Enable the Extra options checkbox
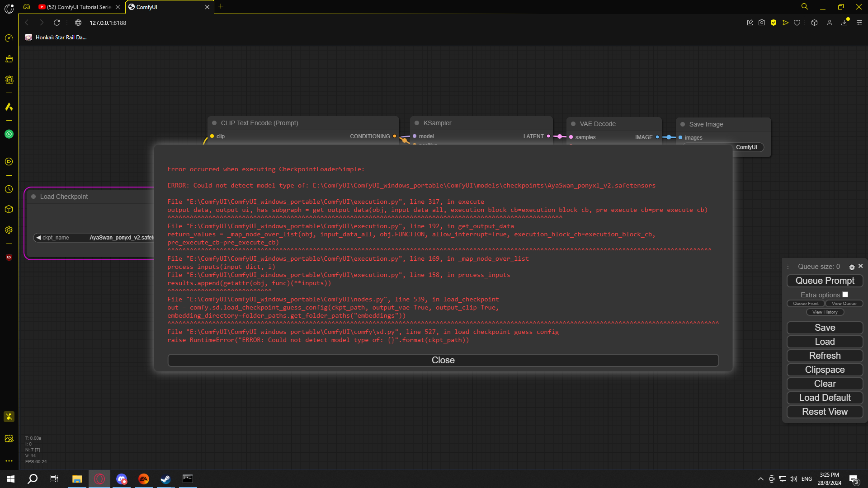The height and width of the screenshot is (488, 868). pyautogui.click(x=845, y=295)
